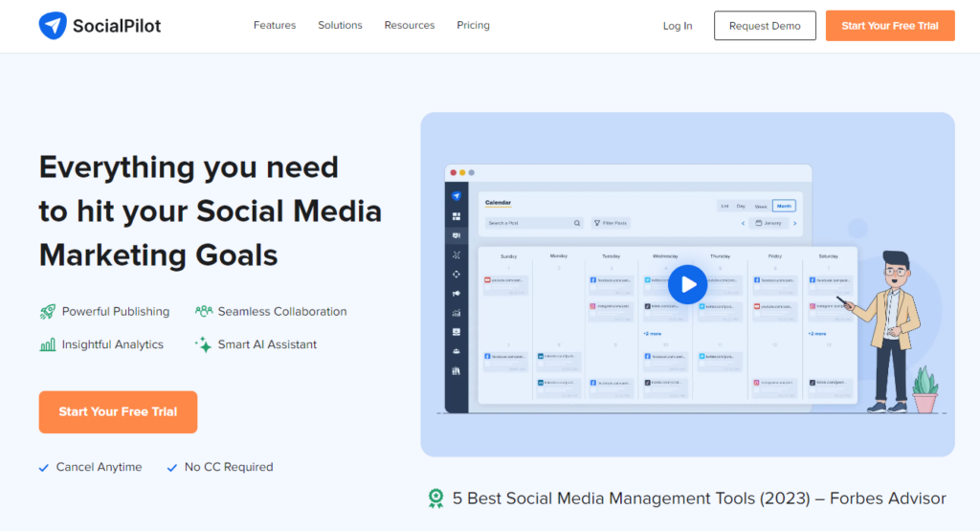Select the Month view tab in preview

[784, 206]
